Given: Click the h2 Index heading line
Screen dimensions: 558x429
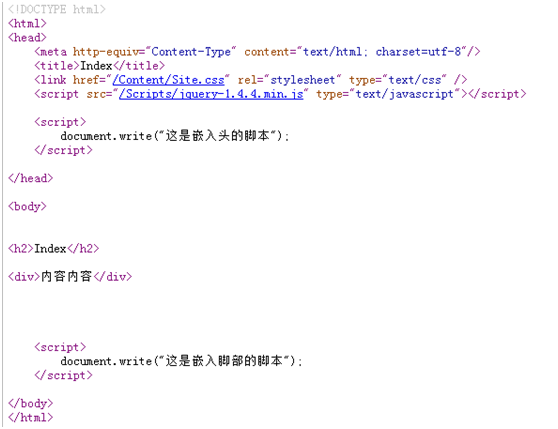Looking at the screenshot, I should (53, 249).
